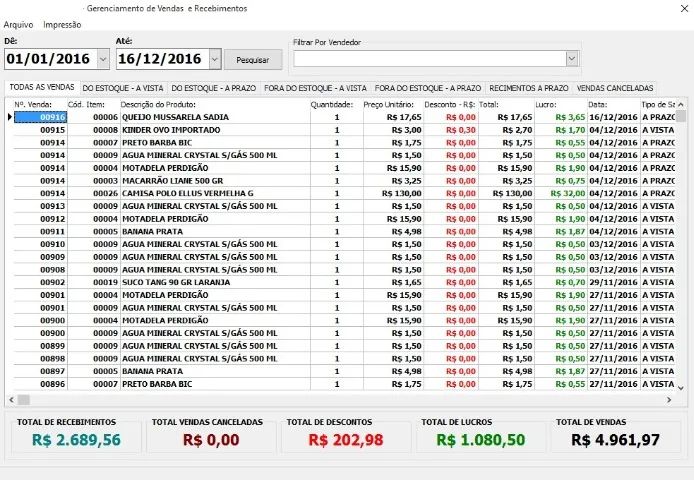Click TOTAL DE VENDAS value R$ 4.961,97
The height and width of the screenshot is (480, 694).
coord(615,440)
